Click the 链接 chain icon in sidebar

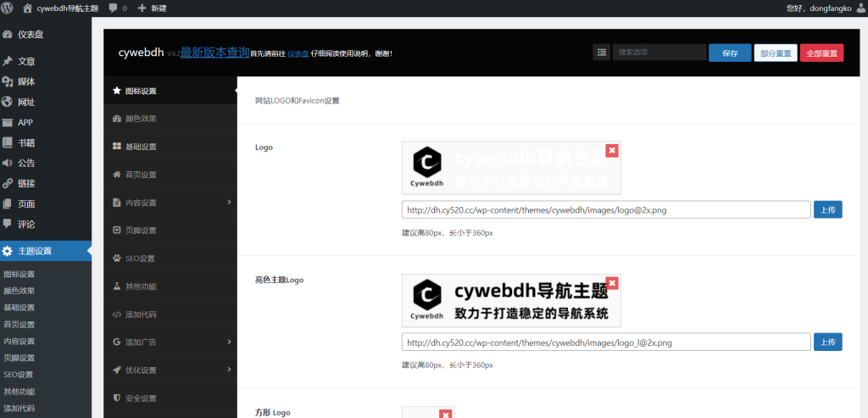point(7,183)
